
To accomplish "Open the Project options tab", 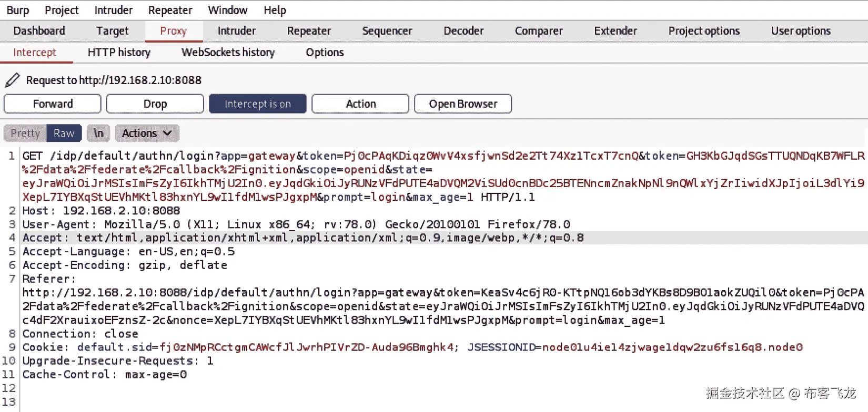I will tap(704, 31).
